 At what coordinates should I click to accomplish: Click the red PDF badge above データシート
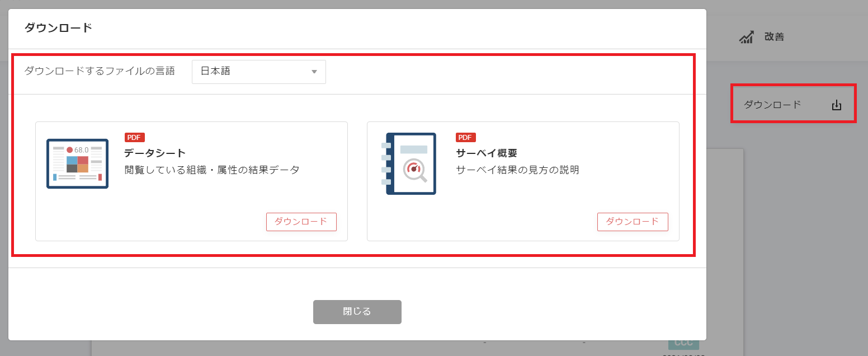coord(134,138)
